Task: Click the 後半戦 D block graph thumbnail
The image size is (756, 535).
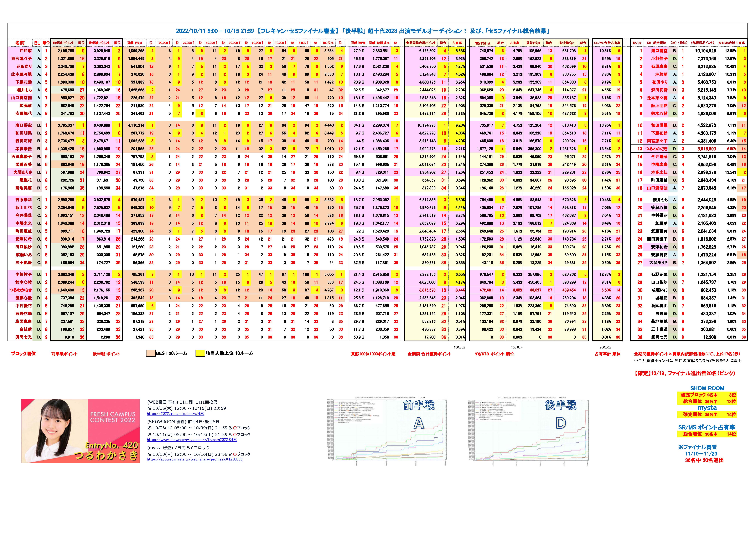Action: (528, 432)
